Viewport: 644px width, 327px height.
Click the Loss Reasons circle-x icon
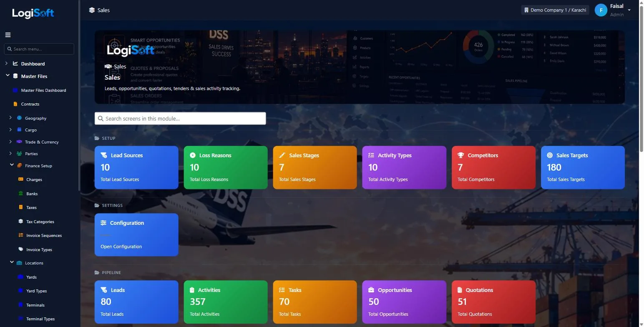(x=193, y=155)
